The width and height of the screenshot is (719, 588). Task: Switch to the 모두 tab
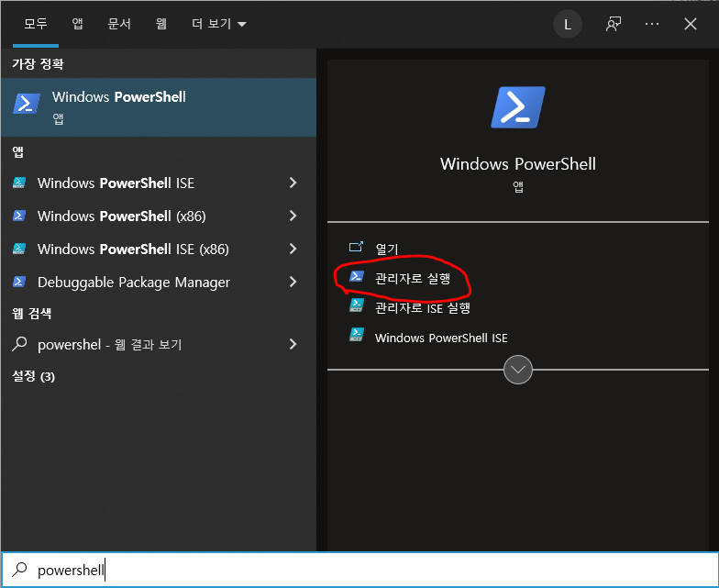point(36,24)
